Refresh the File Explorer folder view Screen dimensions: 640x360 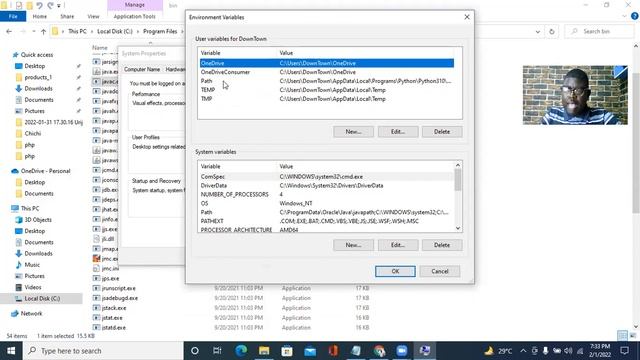552,31
